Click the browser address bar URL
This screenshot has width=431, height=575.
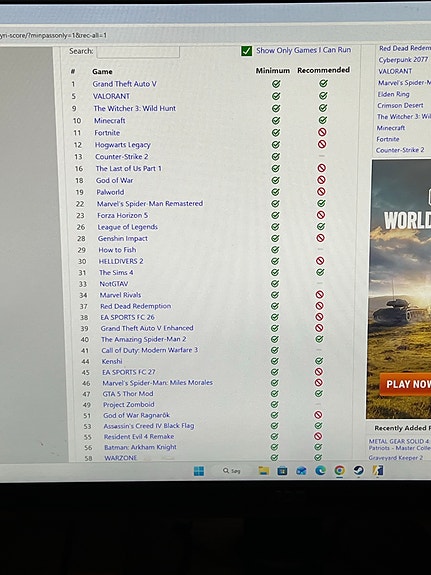(53, 36)
